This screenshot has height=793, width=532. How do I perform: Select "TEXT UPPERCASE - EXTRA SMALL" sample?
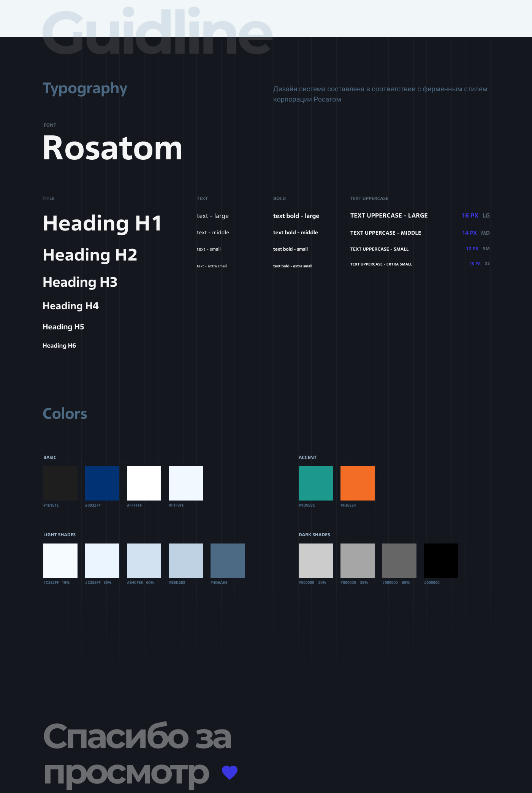click(381, 264)
